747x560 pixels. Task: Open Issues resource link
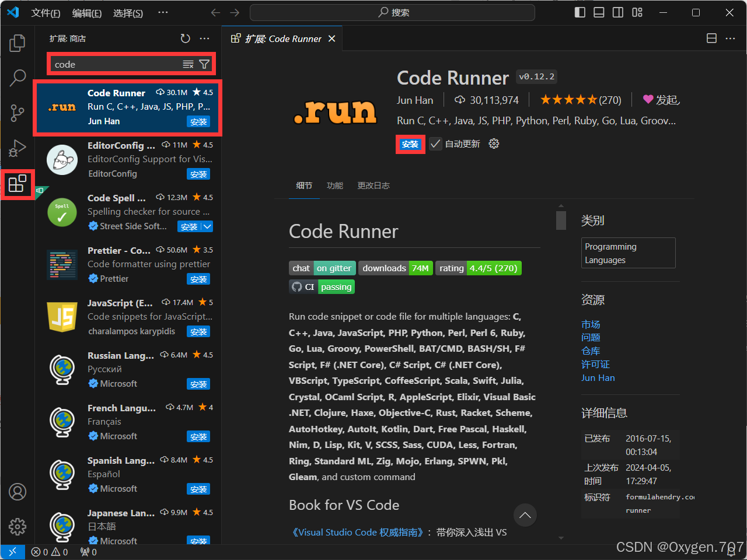[591, 338]
